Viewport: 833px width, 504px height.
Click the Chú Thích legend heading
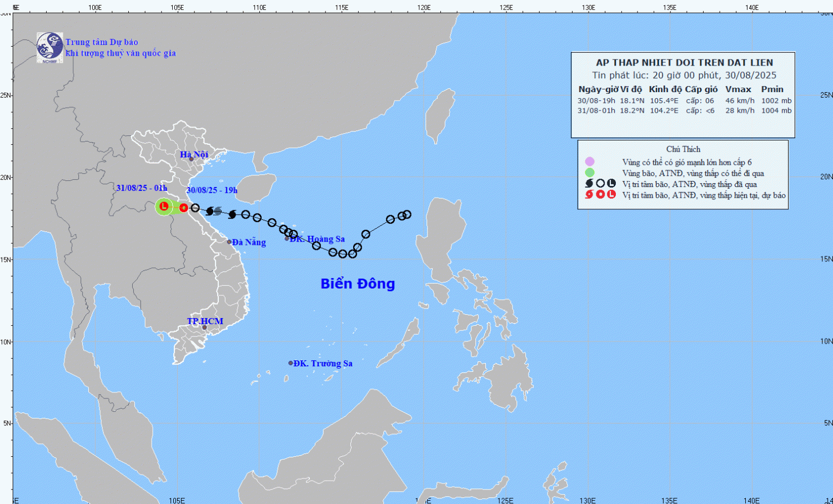[x=683, y=149]
